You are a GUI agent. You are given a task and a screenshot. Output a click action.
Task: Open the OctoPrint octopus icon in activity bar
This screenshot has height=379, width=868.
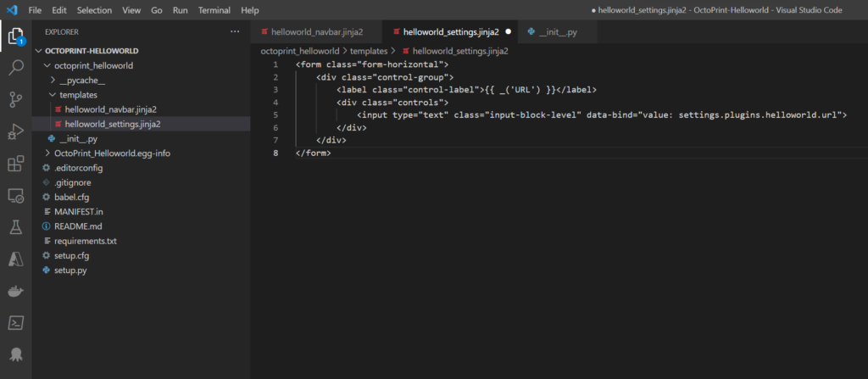[x=15, y=354]
